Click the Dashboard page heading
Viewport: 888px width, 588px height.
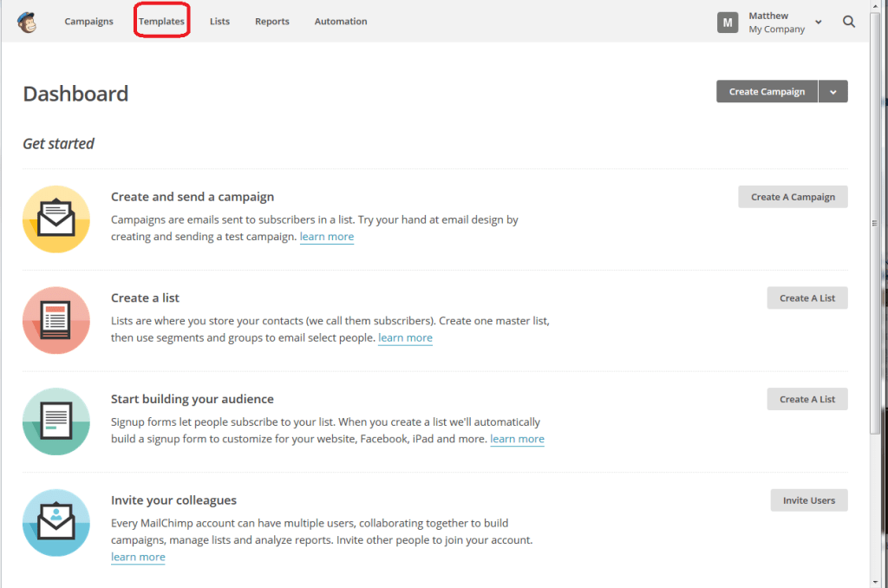pos(75,94)
